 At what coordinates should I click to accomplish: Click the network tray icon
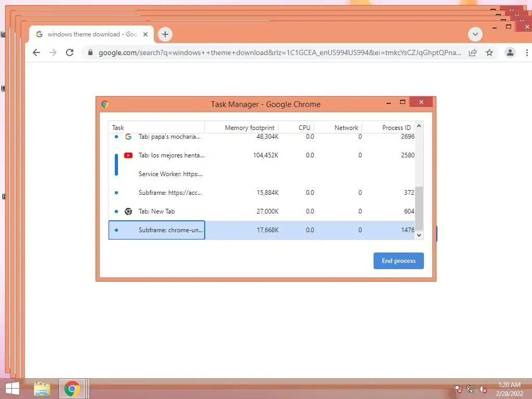(470, 389)
